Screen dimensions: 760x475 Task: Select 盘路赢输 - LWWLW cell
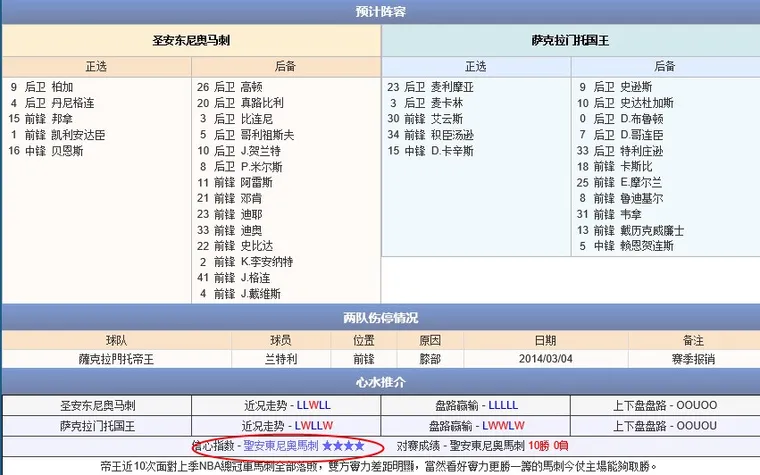476,426
